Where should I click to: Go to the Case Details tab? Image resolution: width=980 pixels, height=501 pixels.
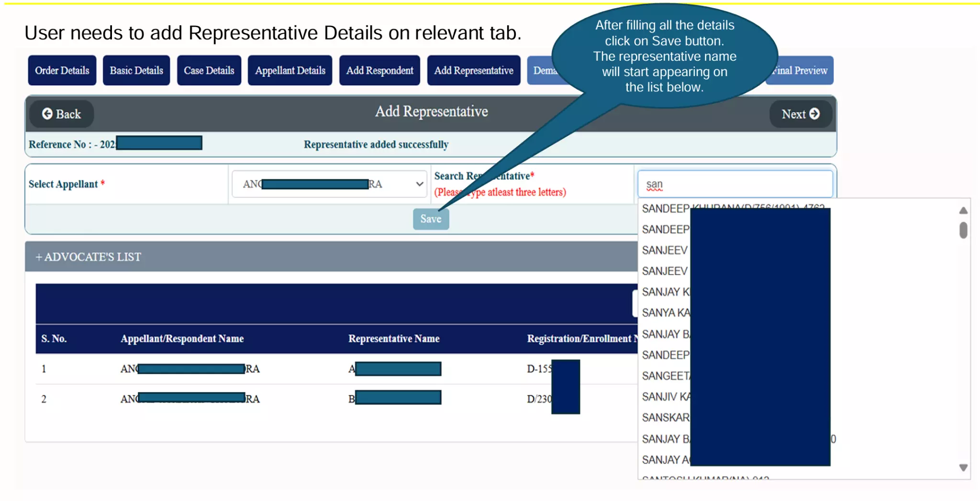(209, 71)
